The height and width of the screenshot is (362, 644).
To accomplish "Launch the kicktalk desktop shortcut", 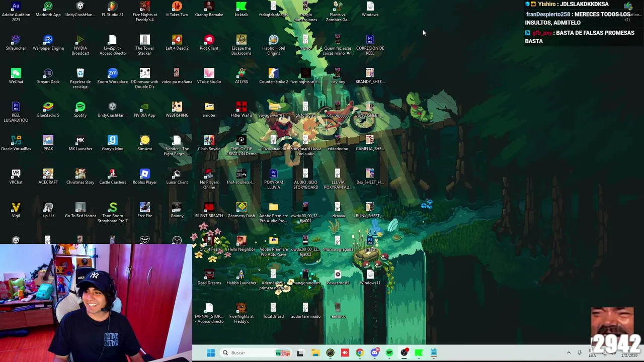I will [x=241, y=9].
